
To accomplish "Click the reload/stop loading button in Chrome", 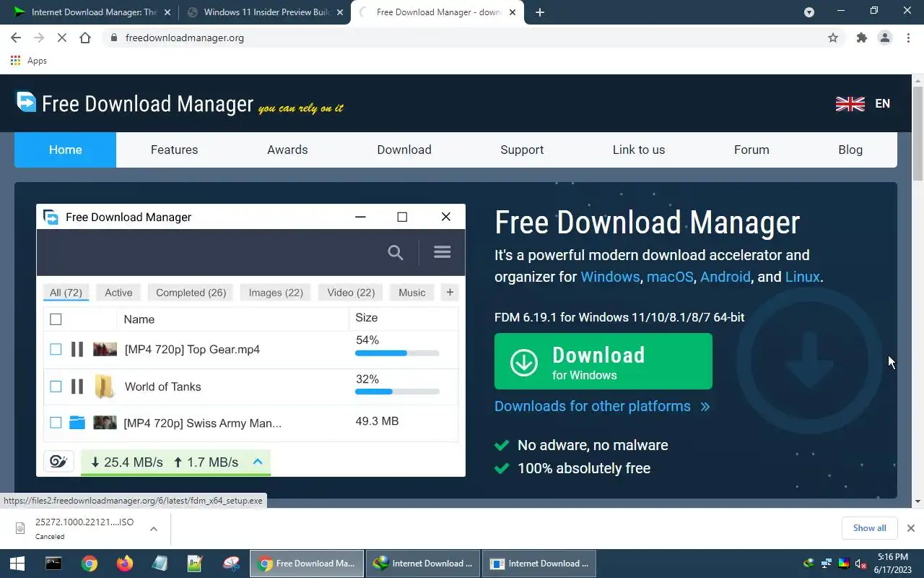I will 62,38.
